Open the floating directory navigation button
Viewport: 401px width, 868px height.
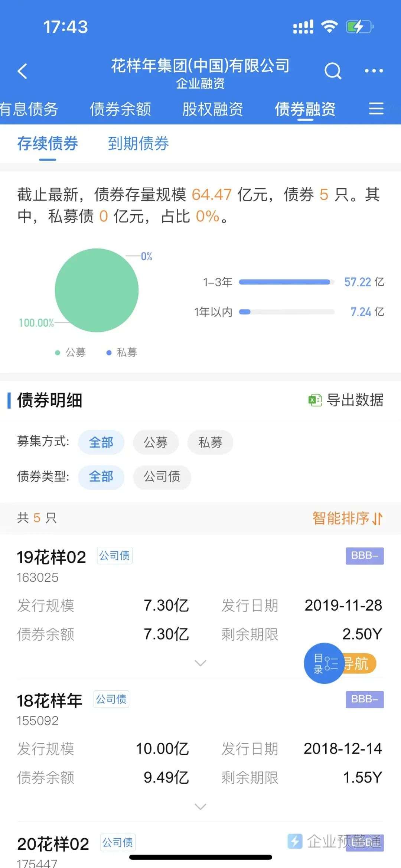(x=324, y=663)
